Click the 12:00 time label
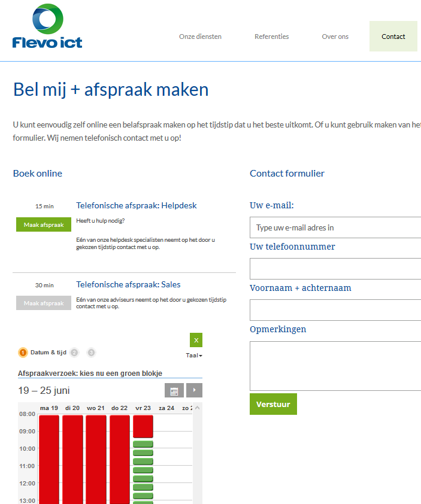This screenshot has height=504, width=421. point(27,484)
